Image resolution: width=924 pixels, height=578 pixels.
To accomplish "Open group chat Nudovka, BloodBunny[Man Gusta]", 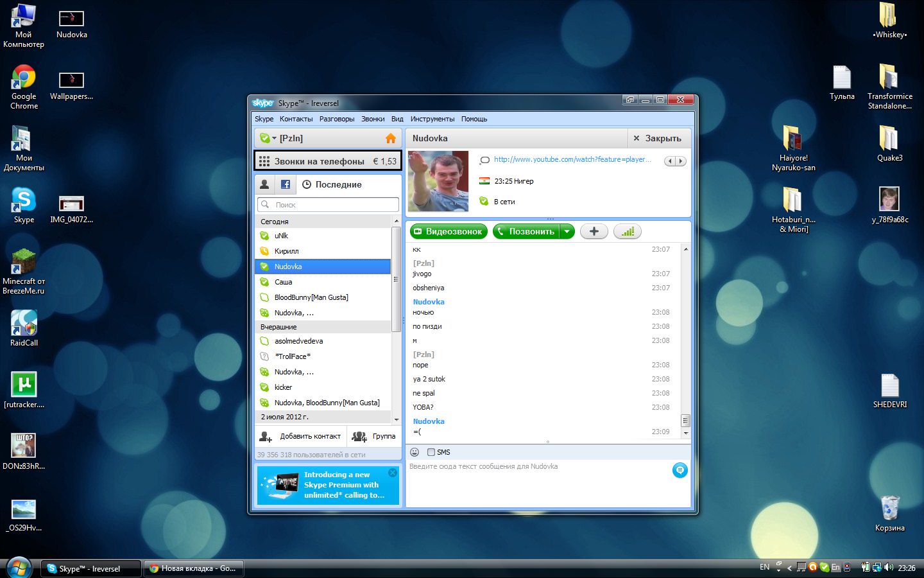I will [323, 403].
